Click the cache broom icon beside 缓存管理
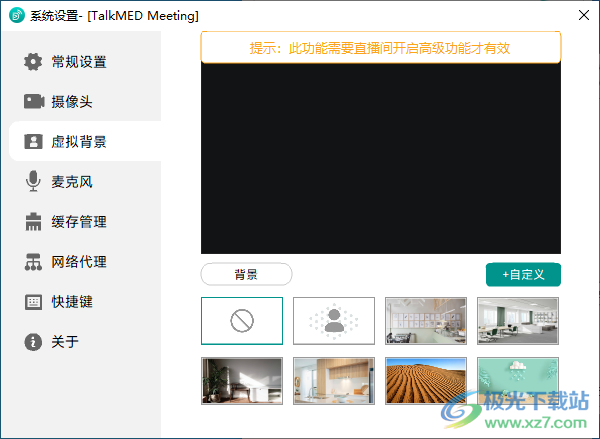The image size is (600, 439). pos(33,222)
